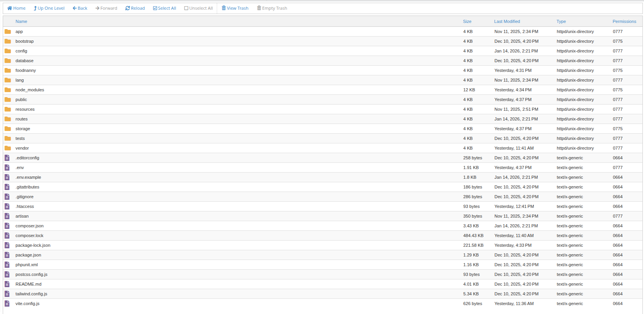This screenshot has width=644, height=314.
Task: Click the node_modules folder icon
Action: 8,90
